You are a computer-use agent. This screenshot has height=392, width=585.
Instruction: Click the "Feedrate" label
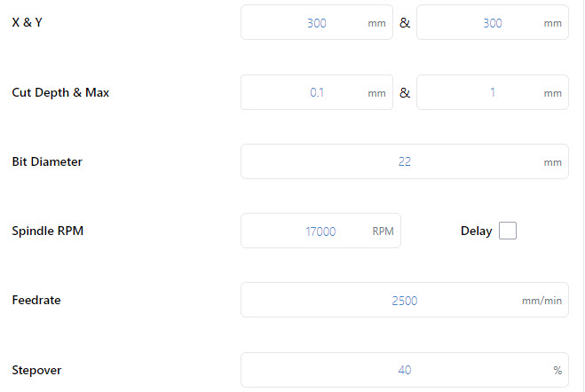coord(36,301)
